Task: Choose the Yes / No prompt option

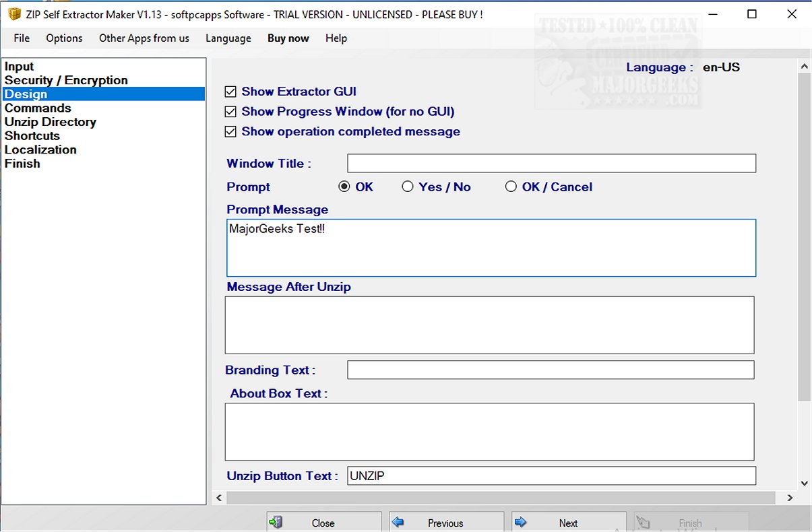Action: click(x=408, y=187)
